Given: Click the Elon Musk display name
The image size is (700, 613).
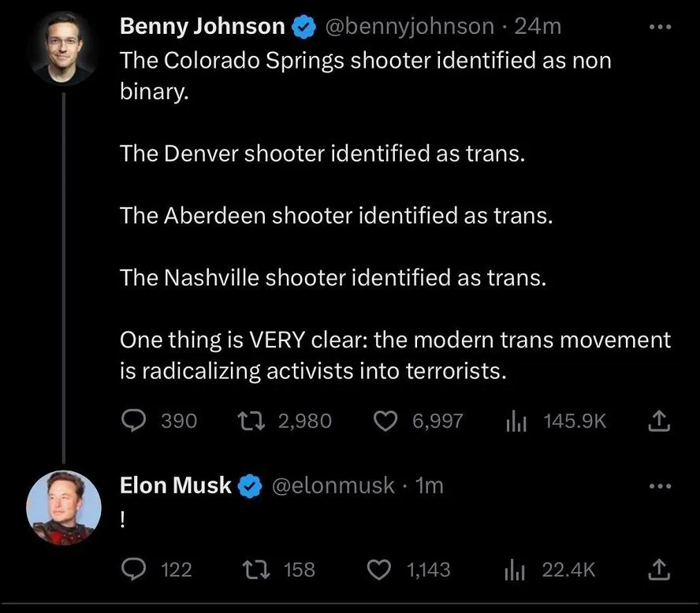Looking at the screenshot, I should 175,486.
